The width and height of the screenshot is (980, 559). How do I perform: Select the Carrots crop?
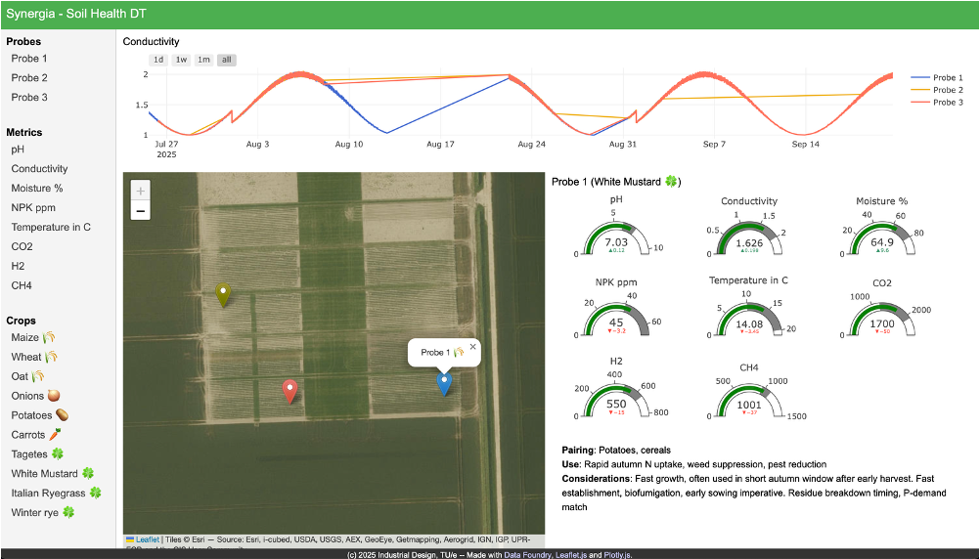tap(35, 434)
